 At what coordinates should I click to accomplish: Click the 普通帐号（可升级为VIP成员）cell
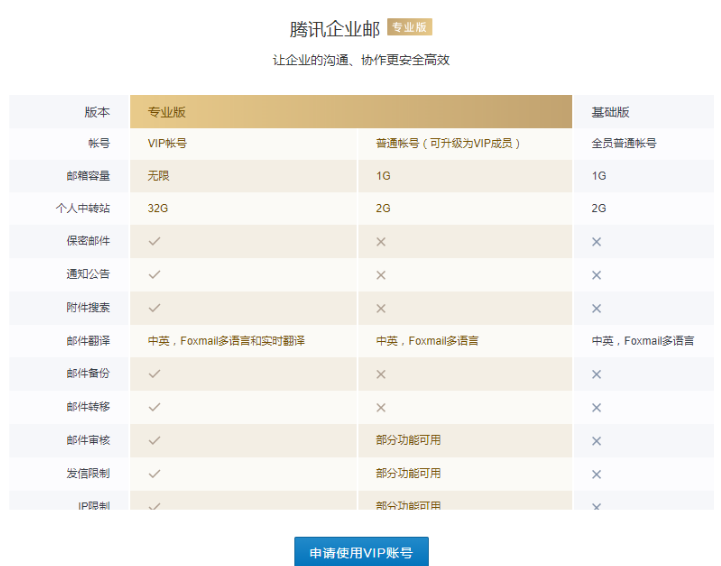[448, 143]
